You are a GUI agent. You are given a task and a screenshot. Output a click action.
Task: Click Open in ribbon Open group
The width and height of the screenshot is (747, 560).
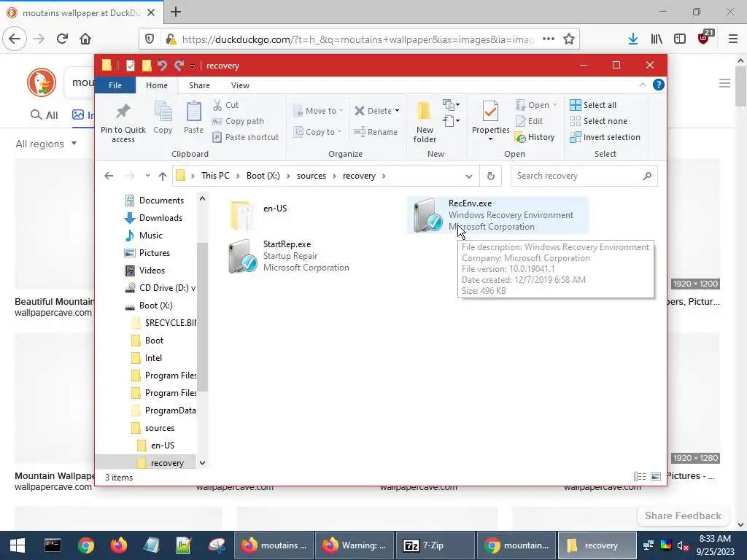coord(536,105)
